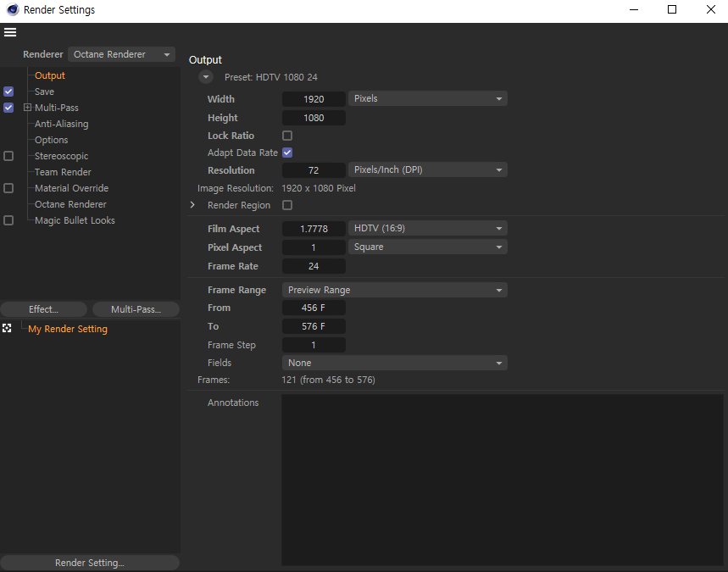Click the Cinema 4D logo in title bar
Viewport: 728px width, 572px height.
(12, 10)
